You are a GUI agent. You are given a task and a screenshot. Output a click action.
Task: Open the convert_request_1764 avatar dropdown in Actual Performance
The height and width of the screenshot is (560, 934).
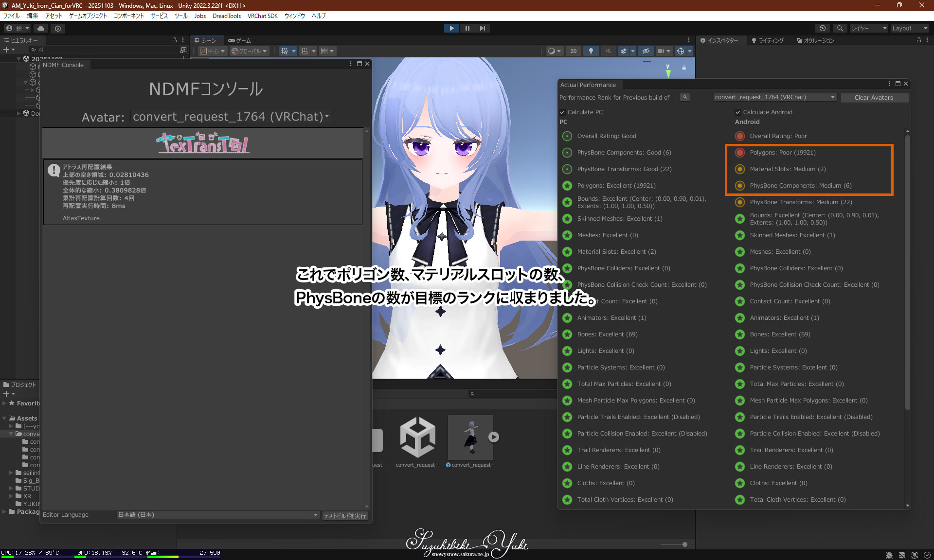point(774,97)
